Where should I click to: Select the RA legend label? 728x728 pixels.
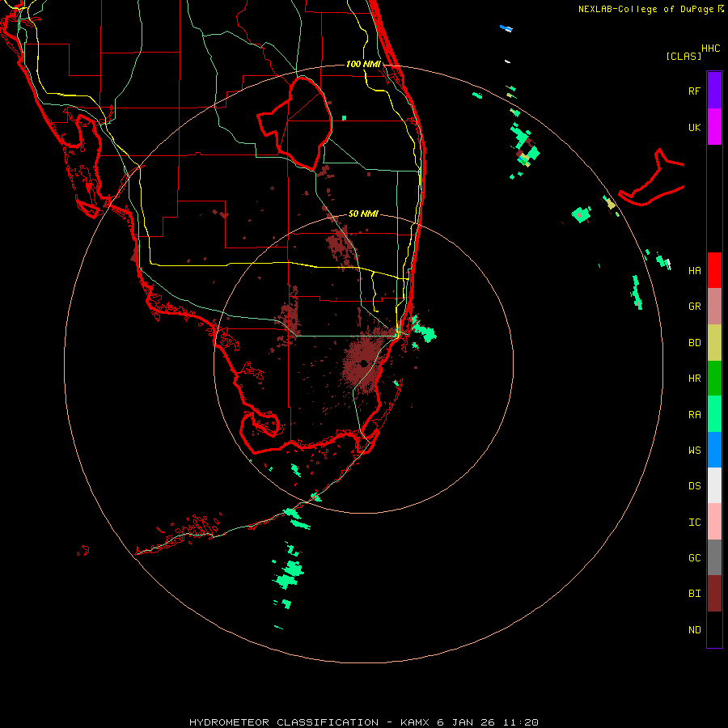pyautogui.click(x=694, y=415)
